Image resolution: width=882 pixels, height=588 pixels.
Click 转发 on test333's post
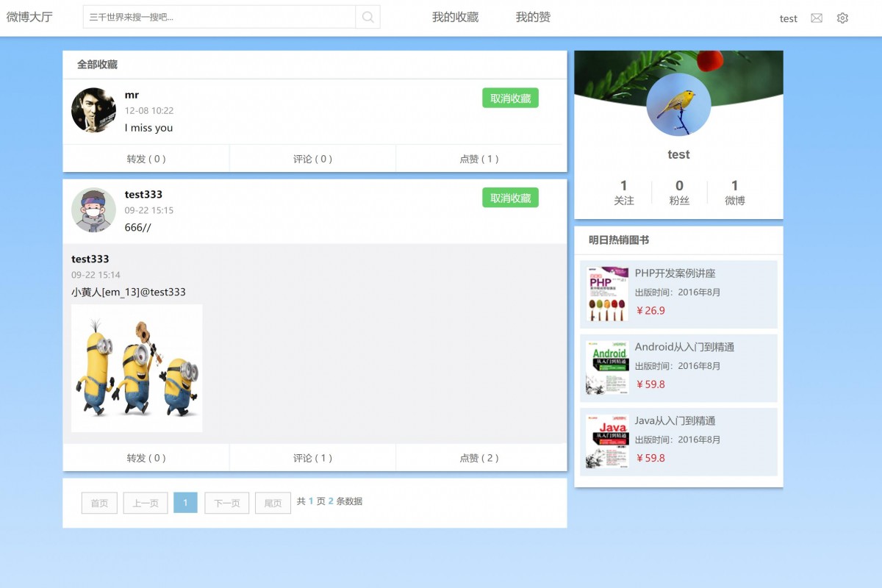click(x=146, y=456)
